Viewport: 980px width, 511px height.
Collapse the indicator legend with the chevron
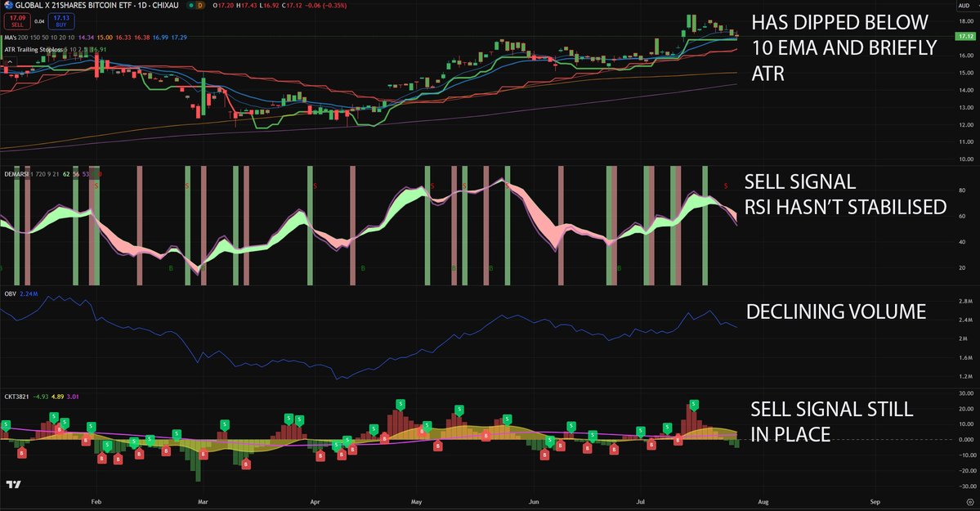coord(10,62)
